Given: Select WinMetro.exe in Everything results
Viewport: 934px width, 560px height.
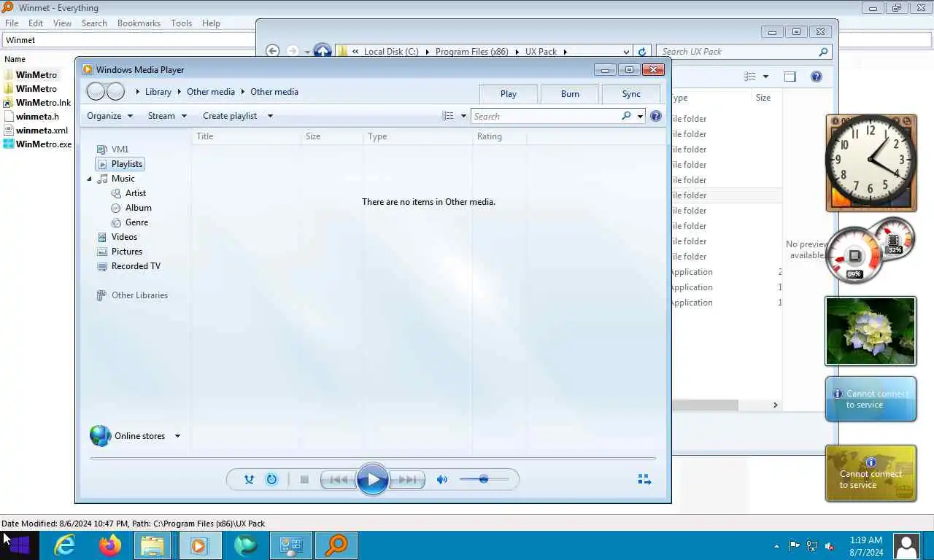Looking at the screenshot, I should [44, 144].
